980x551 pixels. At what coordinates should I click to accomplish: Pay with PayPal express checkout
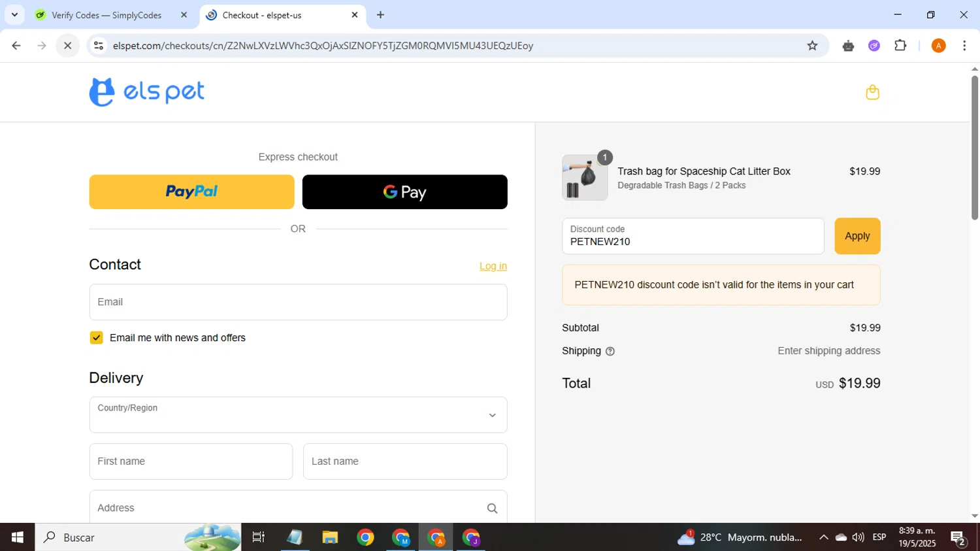191,192
